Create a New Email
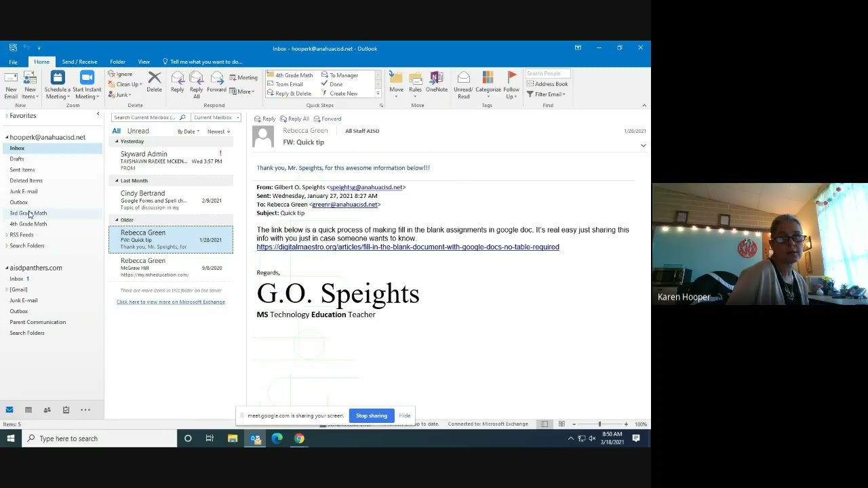 pos(11,85)
